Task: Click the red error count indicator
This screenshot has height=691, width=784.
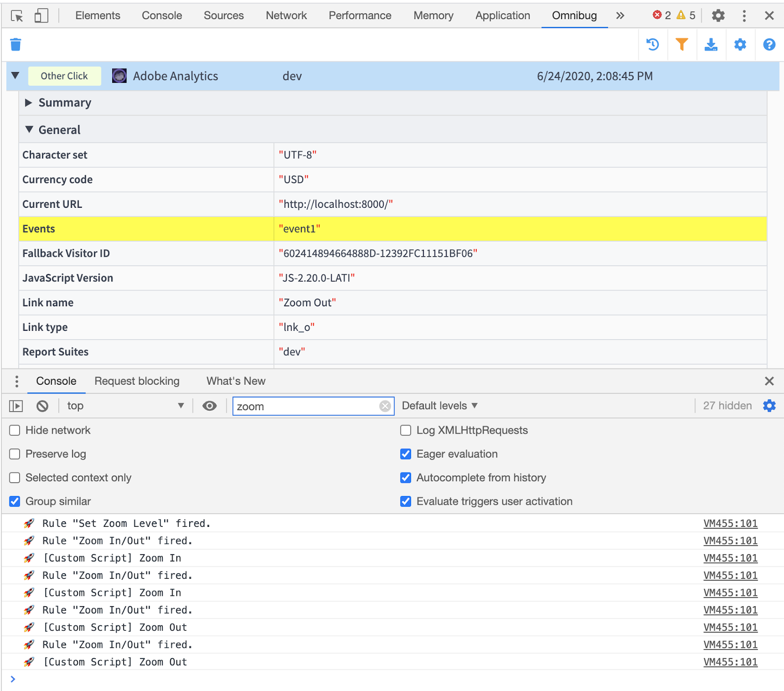Action: 661,15
